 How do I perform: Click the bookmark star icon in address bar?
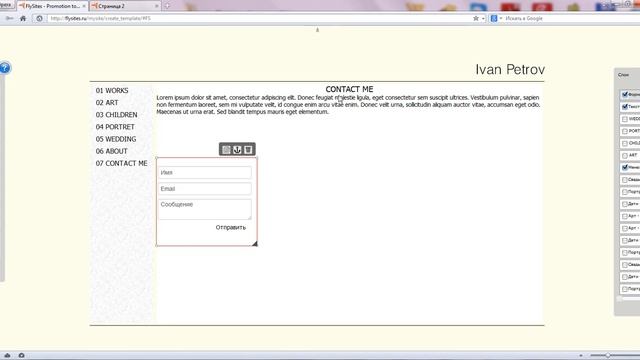[476, 18]
